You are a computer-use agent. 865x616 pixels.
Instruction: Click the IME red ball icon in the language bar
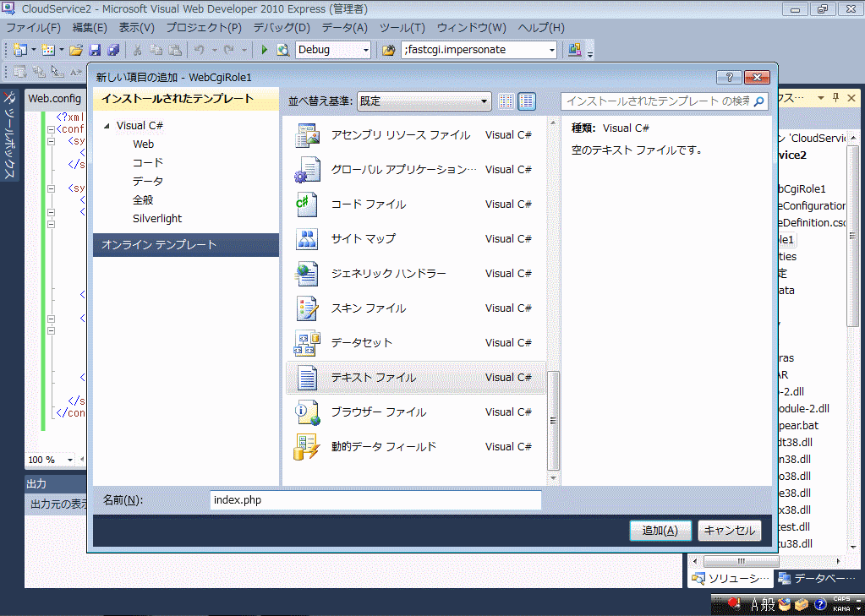click(x=734, y=604)
